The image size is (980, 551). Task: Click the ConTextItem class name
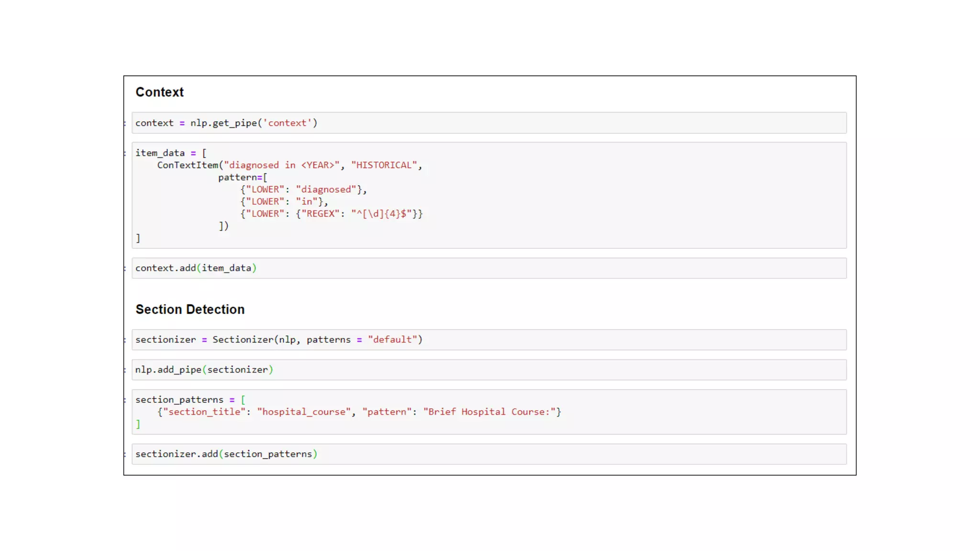coord(188,165)
